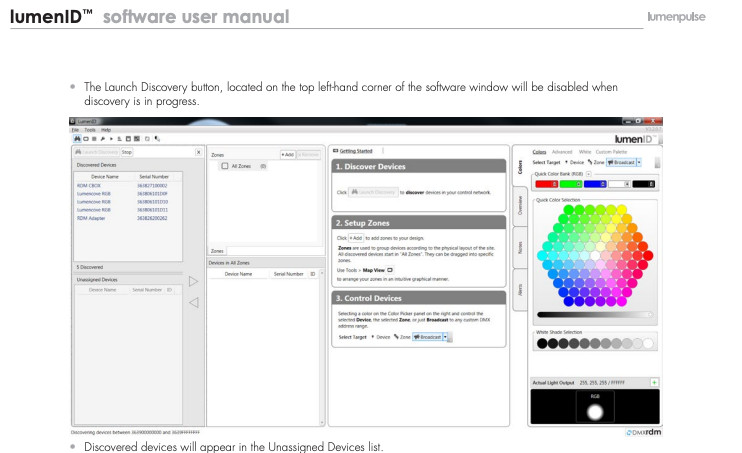Viewport: 742px width, 453px height.
Task: Pick the white circle in White Shade Selection
Action: pos(648,344)
